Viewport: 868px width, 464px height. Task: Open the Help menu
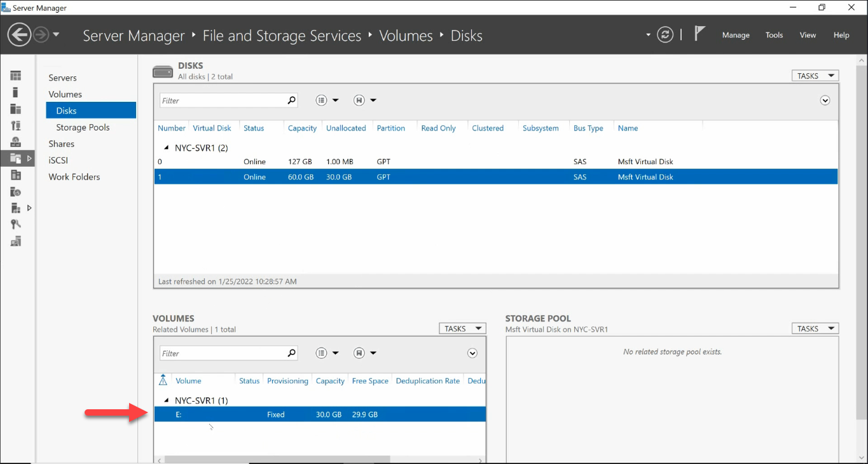[x=841, y=35]
